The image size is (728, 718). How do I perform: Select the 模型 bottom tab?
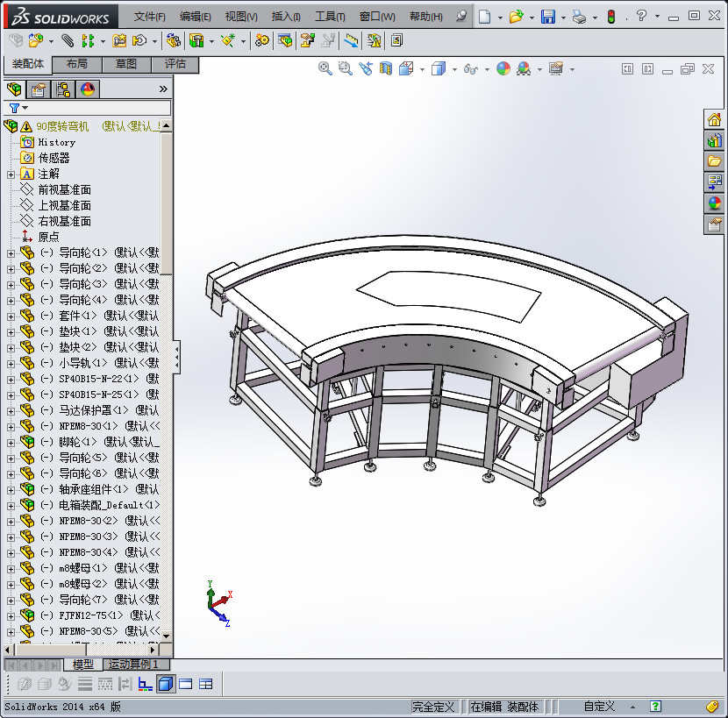click(x=83, y=665)
